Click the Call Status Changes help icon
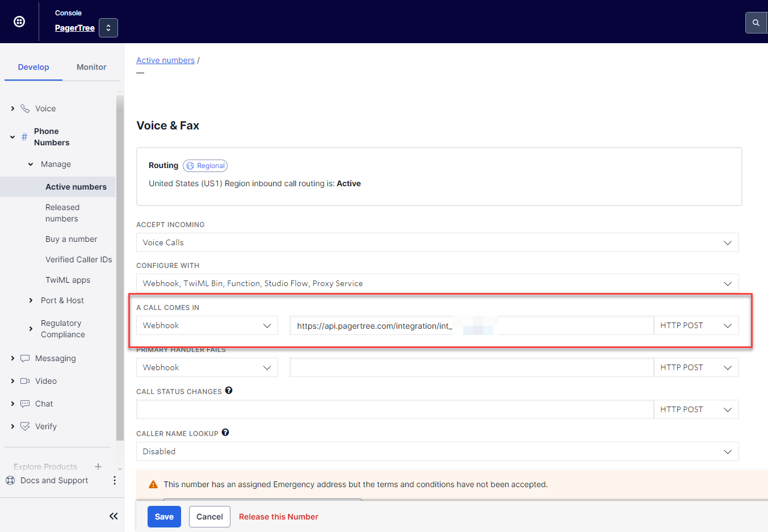 pyautogui.click(x=229, y=391)
